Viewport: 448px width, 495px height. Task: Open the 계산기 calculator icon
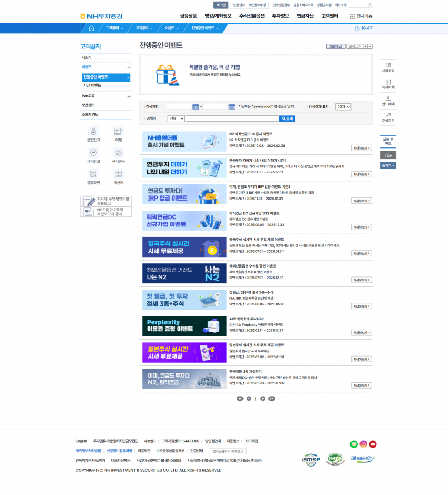(118, 174)
